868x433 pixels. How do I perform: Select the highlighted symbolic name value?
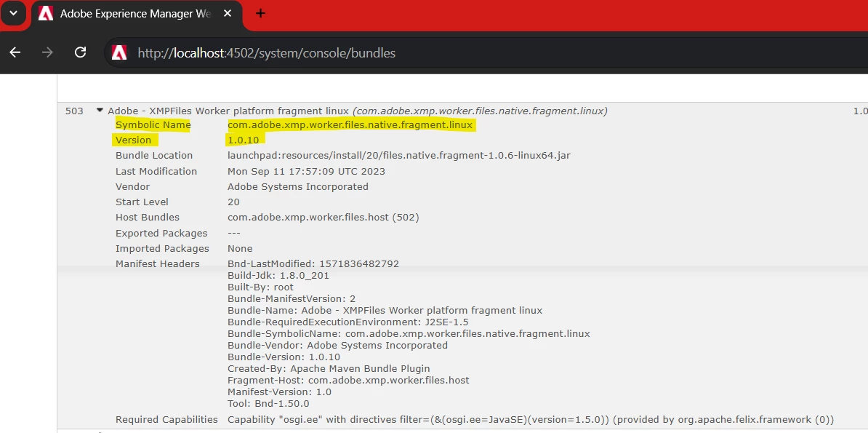click(x=350, y=124)
